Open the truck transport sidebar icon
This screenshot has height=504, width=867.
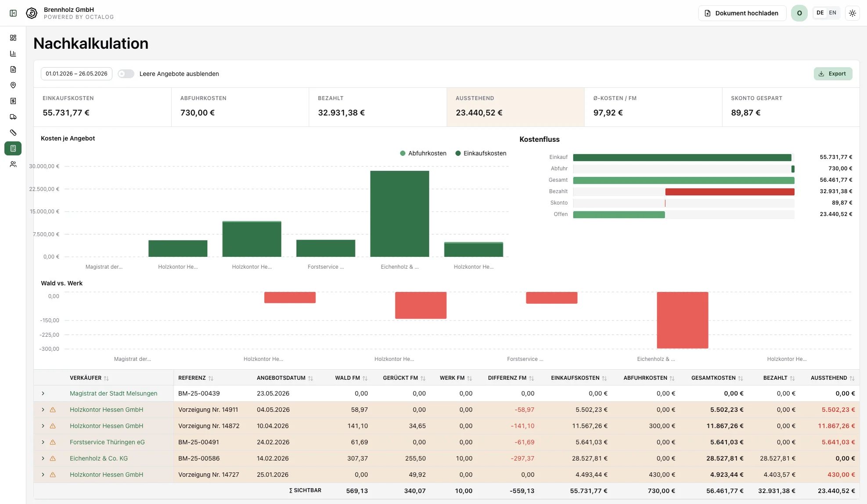13,117
